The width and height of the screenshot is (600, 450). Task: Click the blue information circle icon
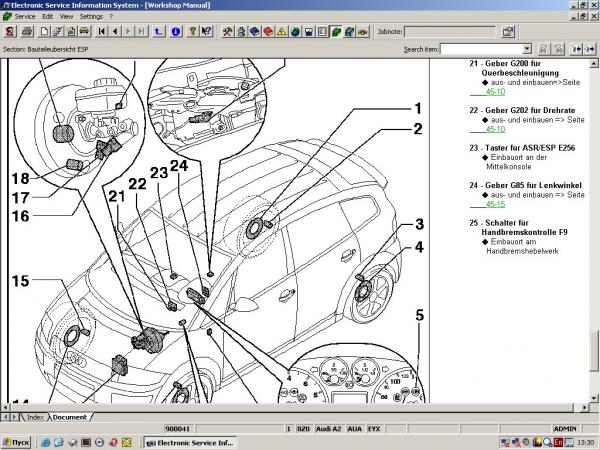[x=176, y=31]
